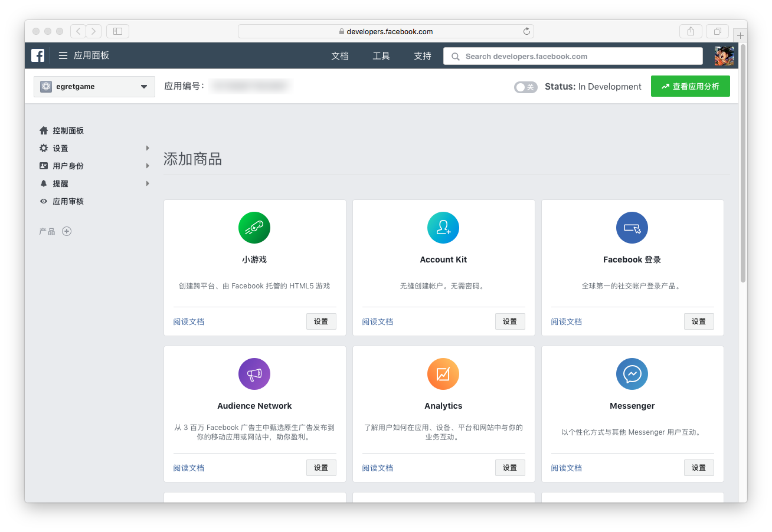Click the Facebook logo in header

38,56
